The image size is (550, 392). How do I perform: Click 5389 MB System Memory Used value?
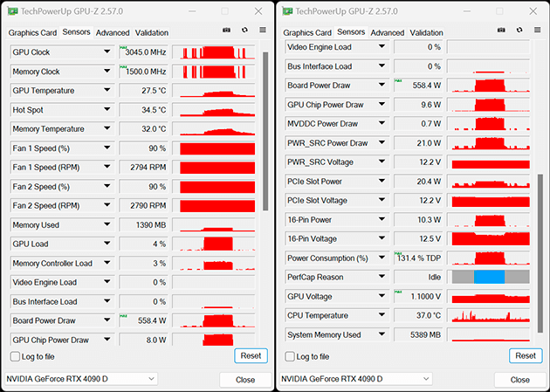(418, 334)
